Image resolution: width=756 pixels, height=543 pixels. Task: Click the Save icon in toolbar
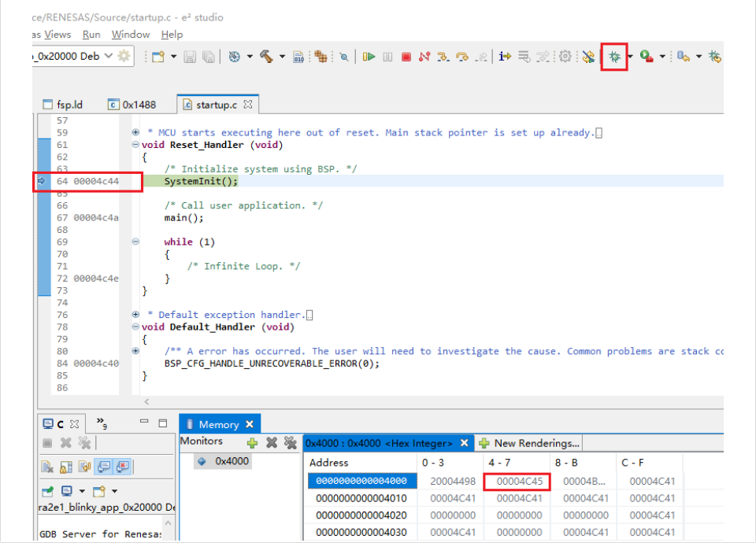190,57
